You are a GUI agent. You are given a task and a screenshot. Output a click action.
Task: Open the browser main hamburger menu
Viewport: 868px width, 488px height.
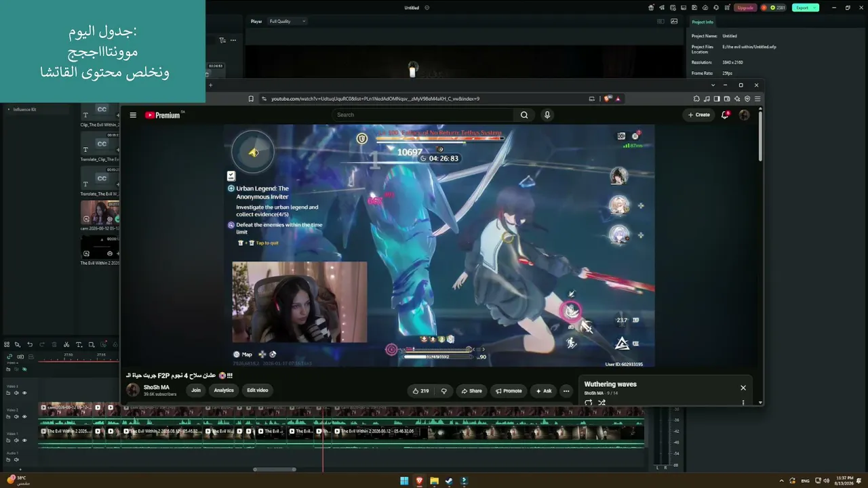tap(757, 99)
